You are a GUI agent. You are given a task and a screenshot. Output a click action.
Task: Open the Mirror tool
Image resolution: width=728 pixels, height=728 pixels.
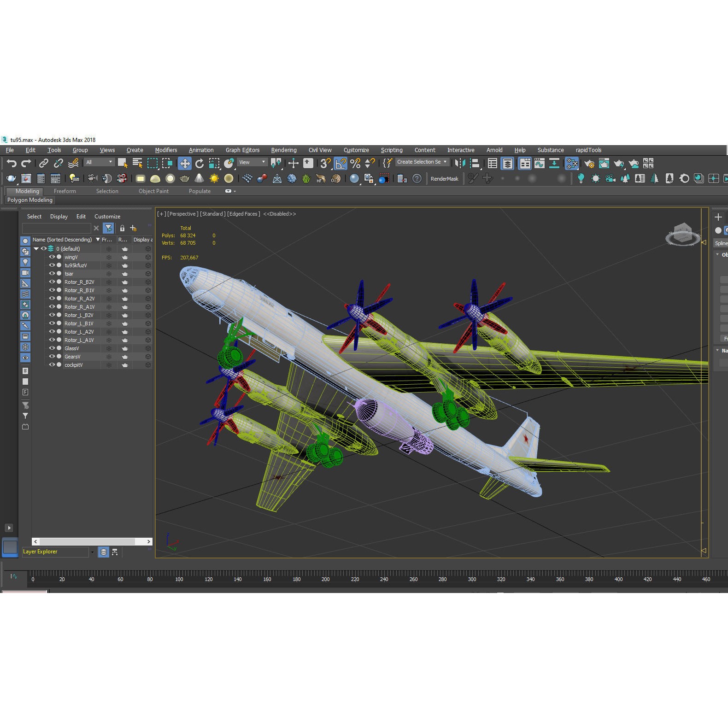(460, 163)
